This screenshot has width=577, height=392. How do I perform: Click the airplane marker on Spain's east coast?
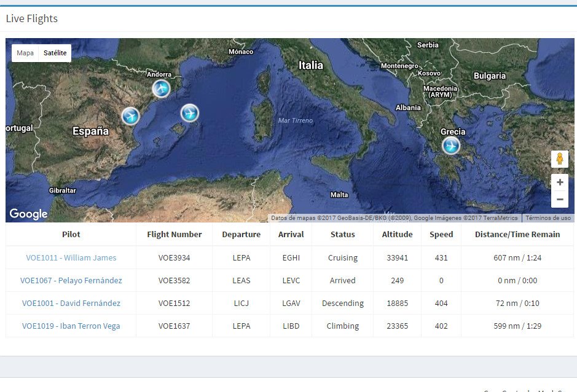131,116
